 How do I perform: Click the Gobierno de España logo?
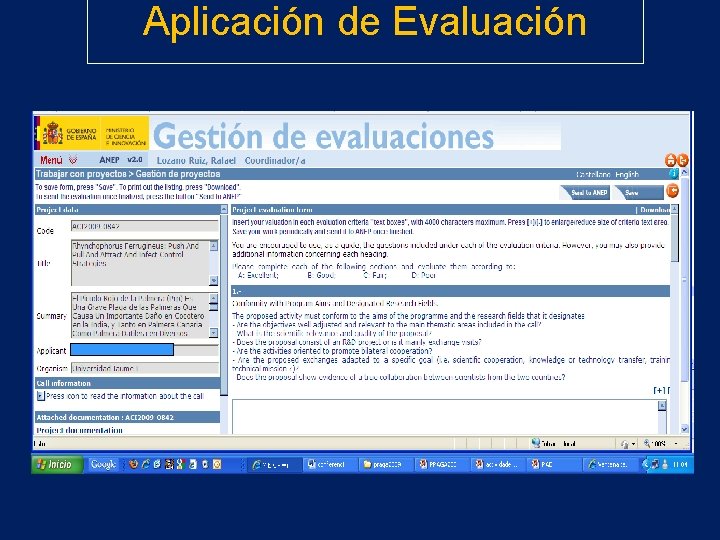point(70,133)
